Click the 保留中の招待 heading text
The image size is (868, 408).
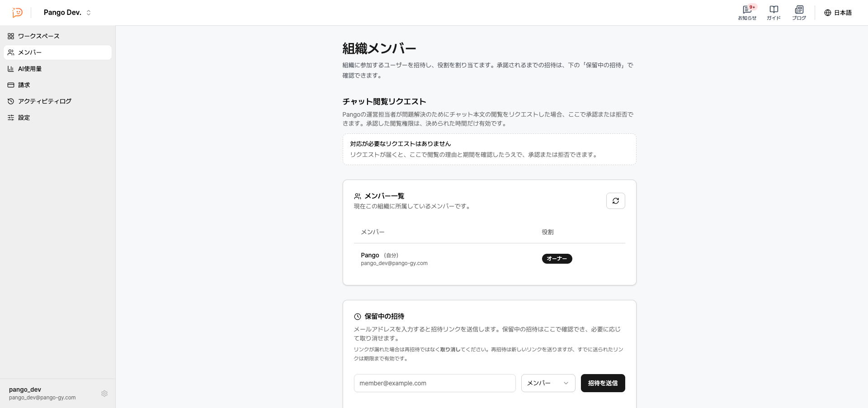[x=384, y=317]
